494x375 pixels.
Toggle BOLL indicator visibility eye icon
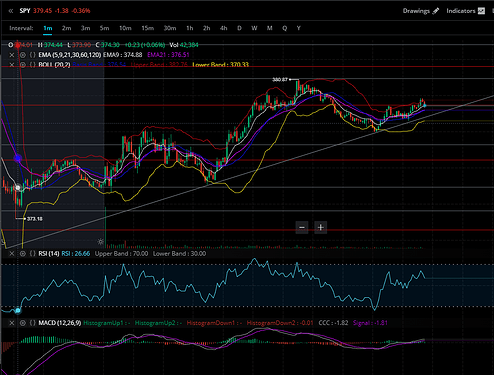23,65
